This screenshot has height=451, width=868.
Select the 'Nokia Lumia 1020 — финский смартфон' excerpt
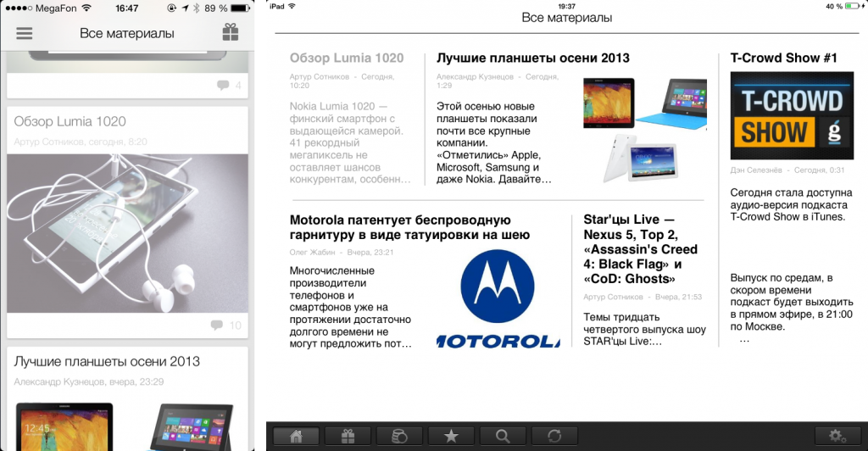click(350, 142)
